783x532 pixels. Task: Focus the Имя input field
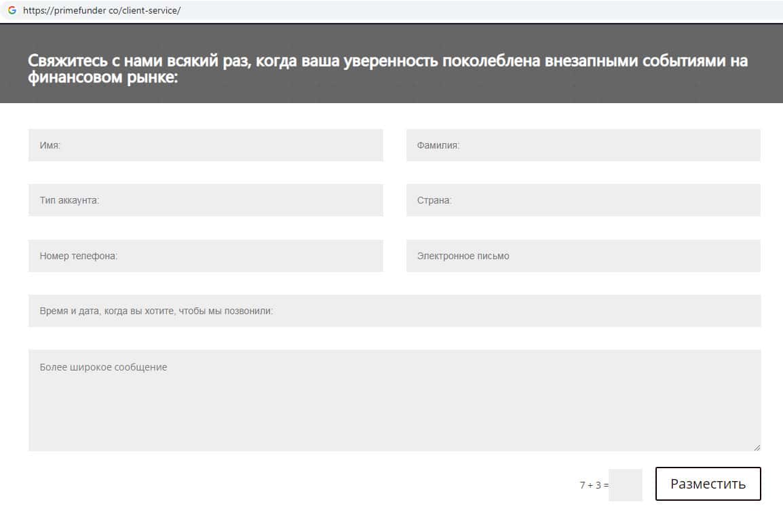(x=206, y=145)
